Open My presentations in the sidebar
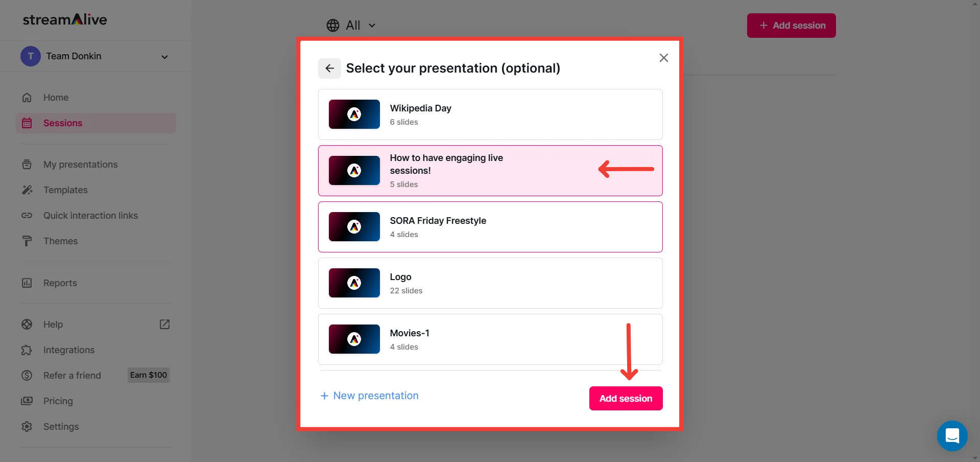980x462 pixels. click(x=80, y=165)
